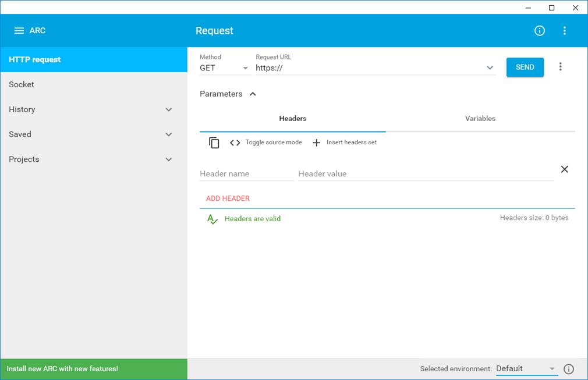Screen dimensions: 588x380
Task: Remove the header row with X icon
Action: (564, 169)
